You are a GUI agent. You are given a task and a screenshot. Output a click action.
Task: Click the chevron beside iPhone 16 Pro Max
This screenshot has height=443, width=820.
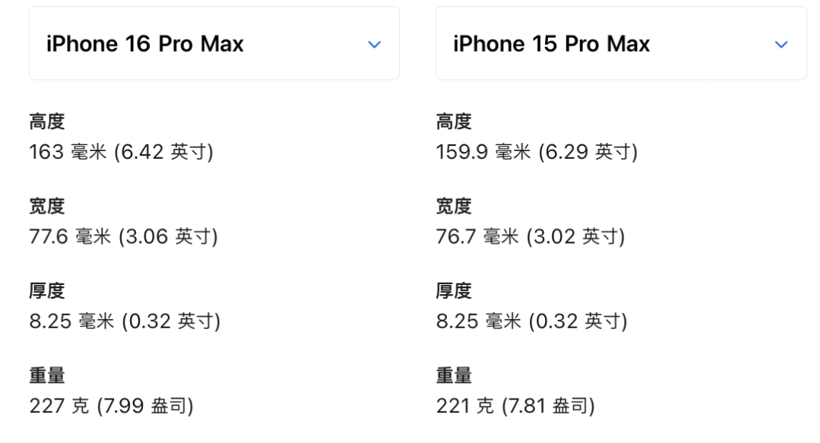374,44
